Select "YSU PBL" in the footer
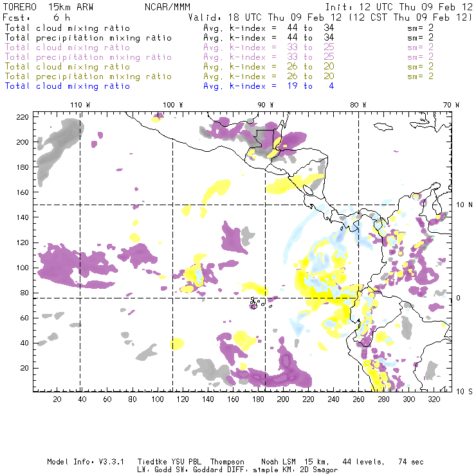 click(x=186, y=462)
